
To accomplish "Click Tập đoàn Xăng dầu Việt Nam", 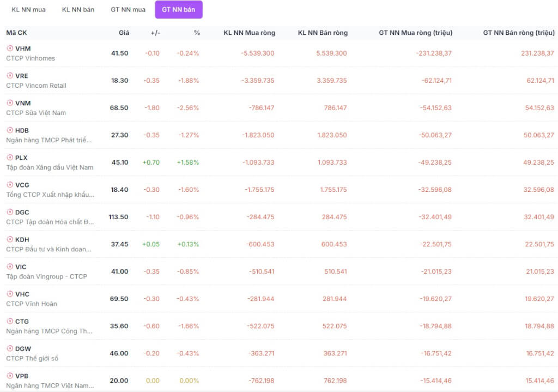I will click(x=50, y=167).
